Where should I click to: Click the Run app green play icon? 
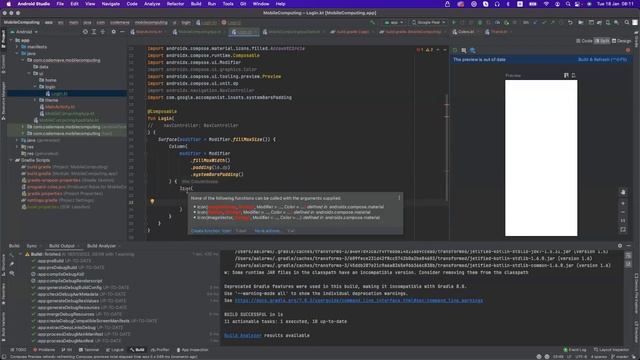(453, 22)
